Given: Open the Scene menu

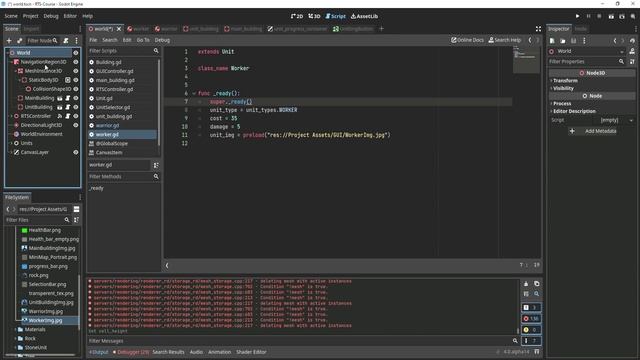Looking at the screenshot, I should point(11,16).
